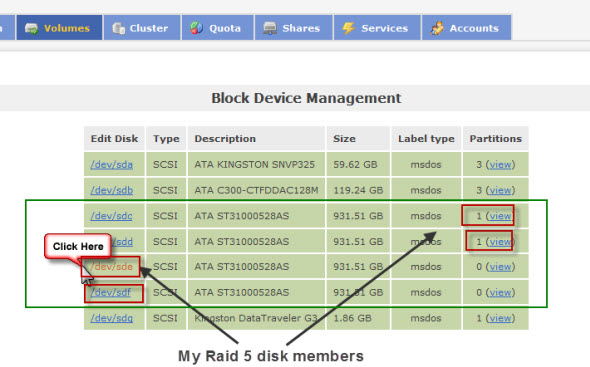Edit disk /dev/sdb

tap(111, 190)
